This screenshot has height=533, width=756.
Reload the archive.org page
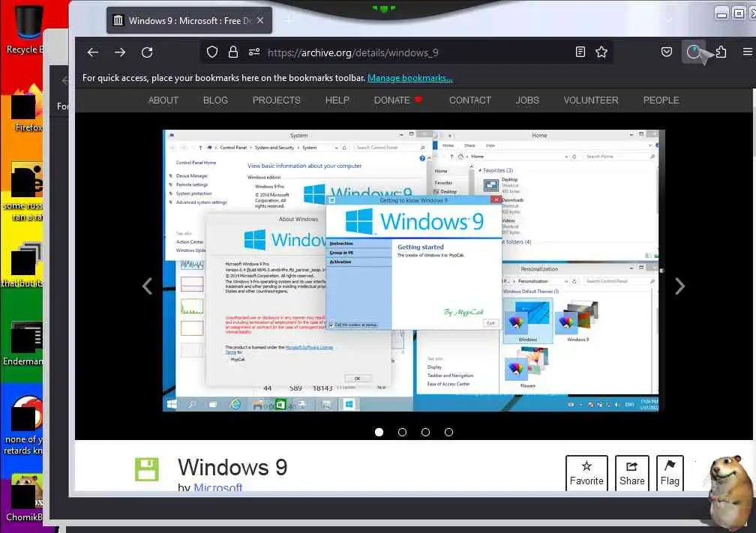(147, 52)
